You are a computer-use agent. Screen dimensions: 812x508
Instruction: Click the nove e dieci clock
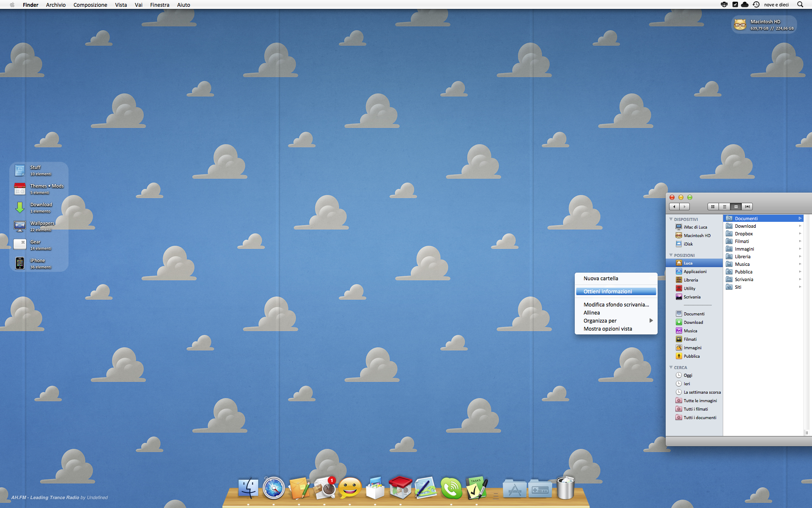(x=776, y=5)
